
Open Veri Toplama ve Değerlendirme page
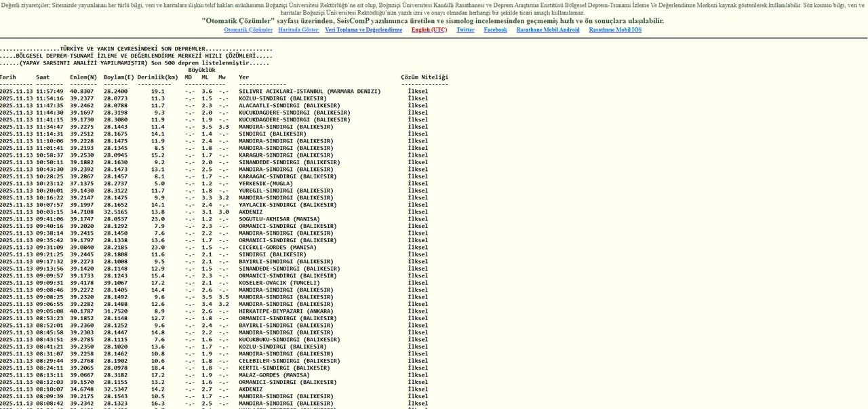[x=363, y=30]
